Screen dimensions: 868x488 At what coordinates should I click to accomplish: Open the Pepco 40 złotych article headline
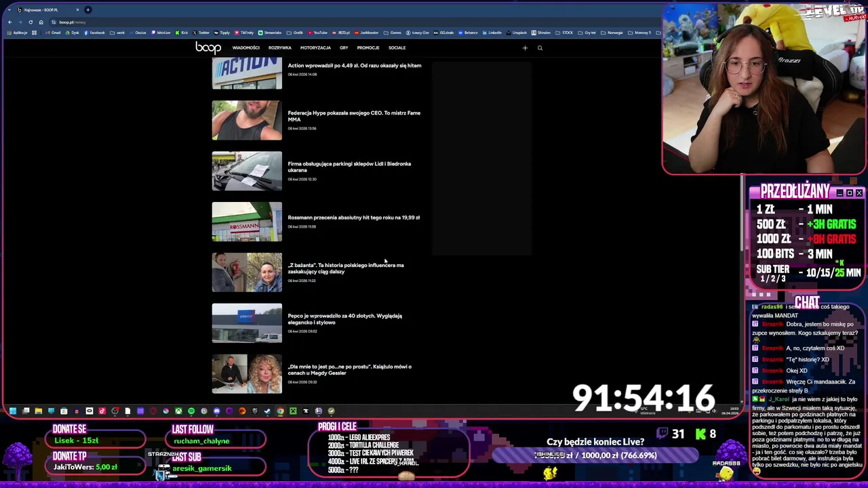coord(345,319)
